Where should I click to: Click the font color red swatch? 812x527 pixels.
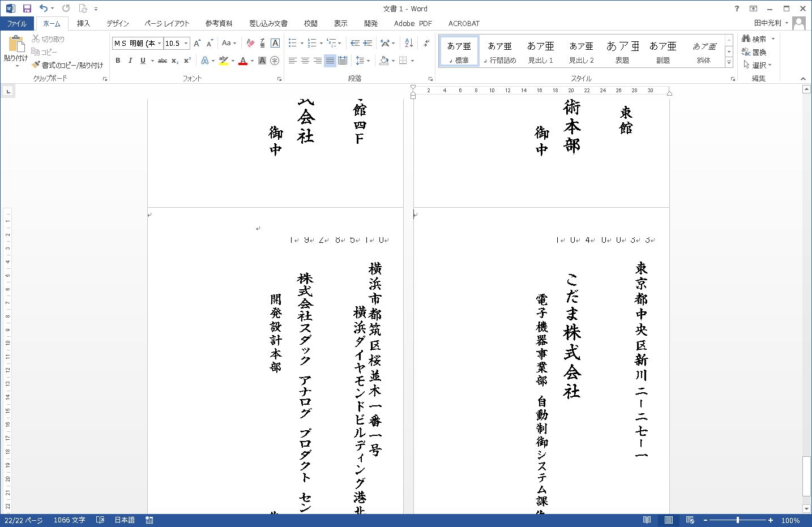[243, 61]
